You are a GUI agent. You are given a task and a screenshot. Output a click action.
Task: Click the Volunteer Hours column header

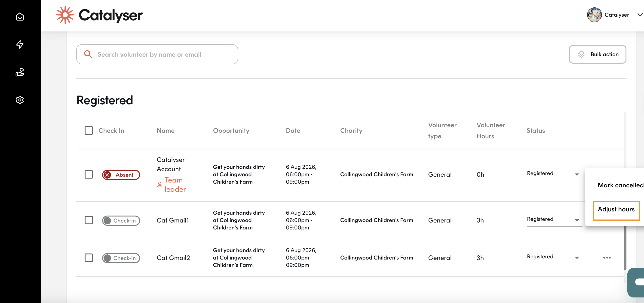tap(491, 130)
